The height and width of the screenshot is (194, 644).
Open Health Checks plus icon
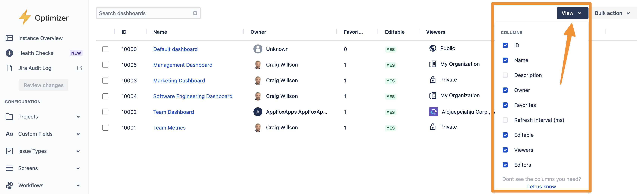9,53
